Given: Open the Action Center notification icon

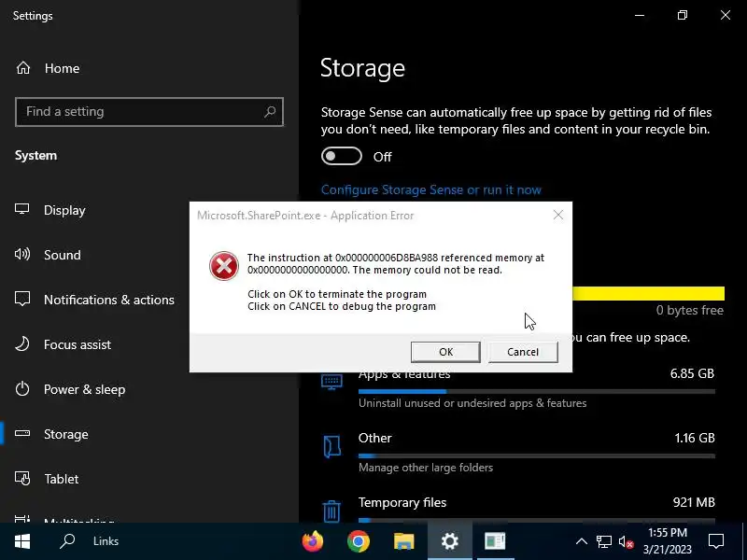Looking at the screenshot, I should click(x=716, y=541).
